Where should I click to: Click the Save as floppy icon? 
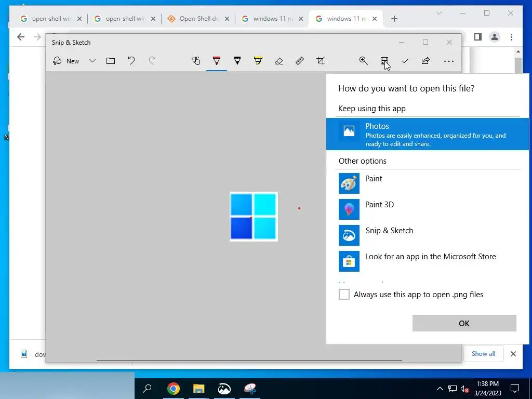[x=384, y=61]
